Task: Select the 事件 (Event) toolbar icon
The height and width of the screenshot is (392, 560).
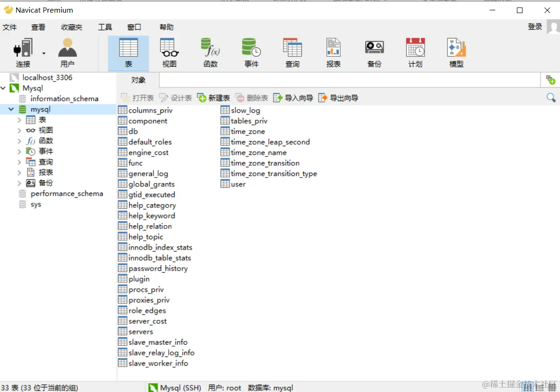Action: (252, 52)
